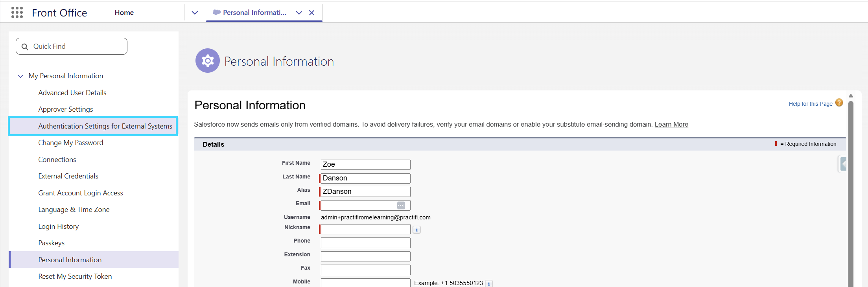Click the page scrollbar up arrow
This screenshot has height=287, width=868.
(851, 96)
